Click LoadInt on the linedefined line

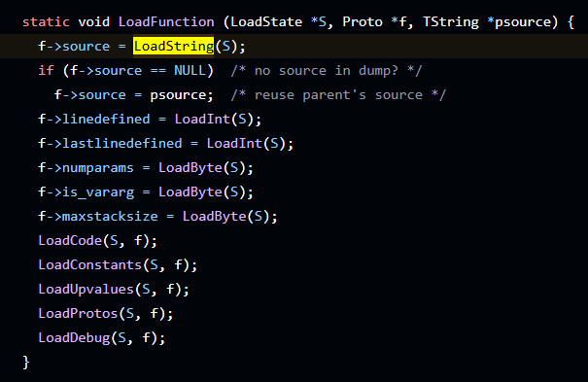(x=202, y=119)
